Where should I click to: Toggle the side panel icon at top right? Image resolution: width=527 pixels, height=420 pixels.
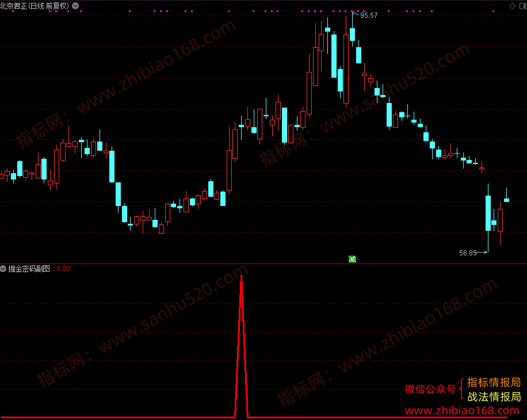(x=523, y=6)
